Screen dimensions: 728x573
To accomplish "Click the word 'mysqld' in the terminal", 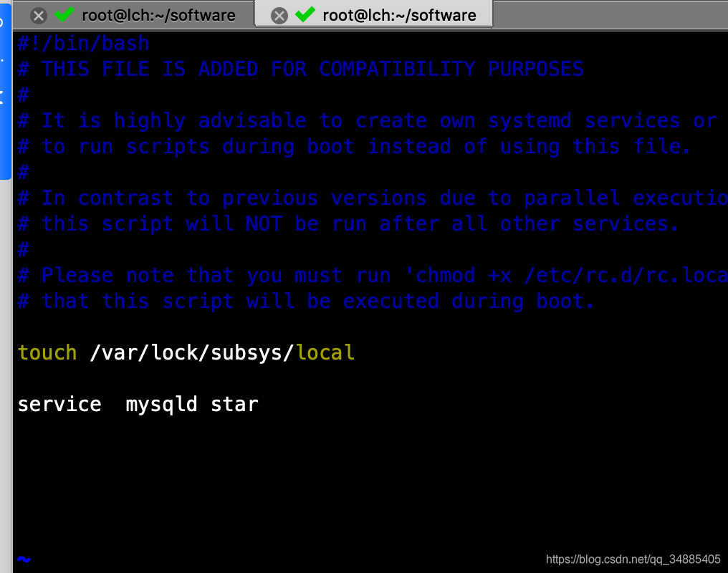I will [x=161, y=405].
